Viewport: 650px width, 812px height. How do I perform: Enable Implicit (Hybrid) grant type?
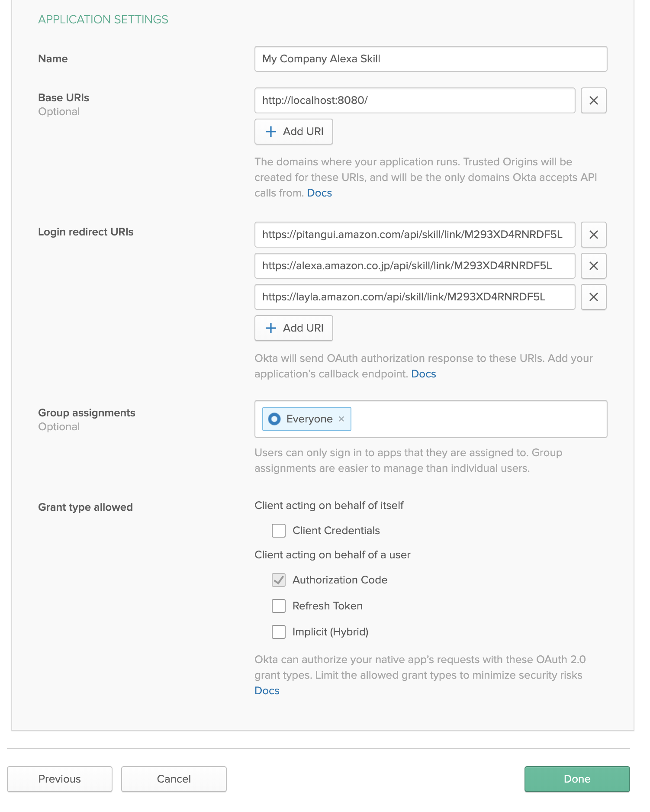coord(279,632)
